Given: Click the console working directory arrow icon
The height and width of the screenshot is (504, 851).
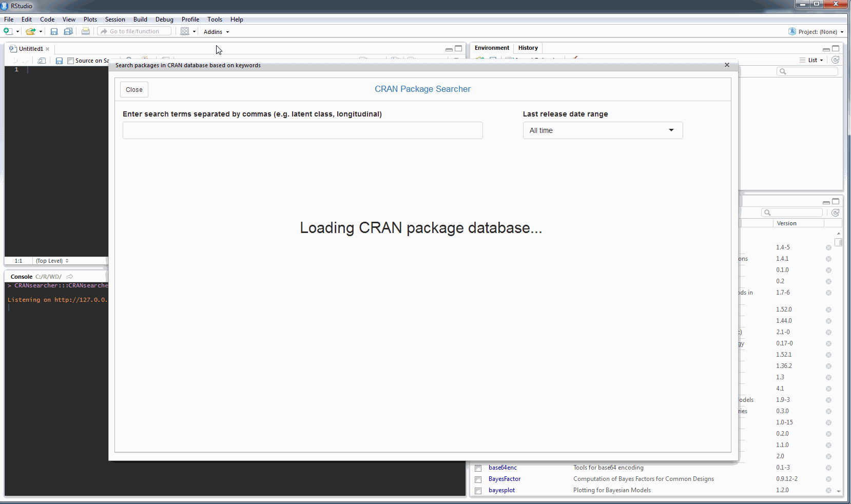Looking at the screenshot, I should point(70,277).
